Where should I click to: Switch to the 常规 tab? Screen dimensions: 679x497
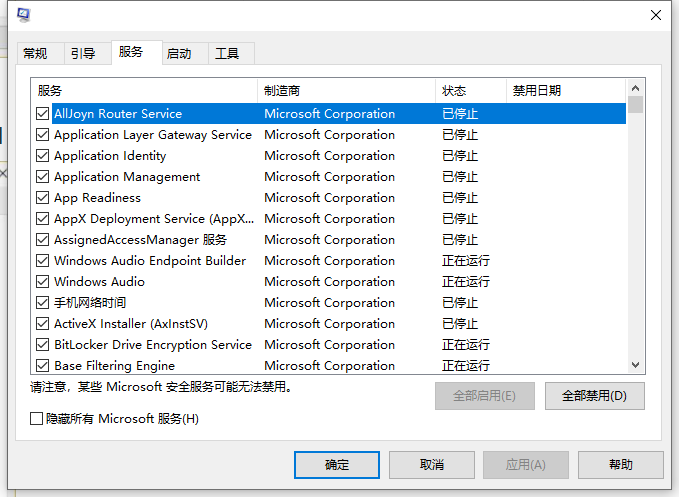(35, 54)
